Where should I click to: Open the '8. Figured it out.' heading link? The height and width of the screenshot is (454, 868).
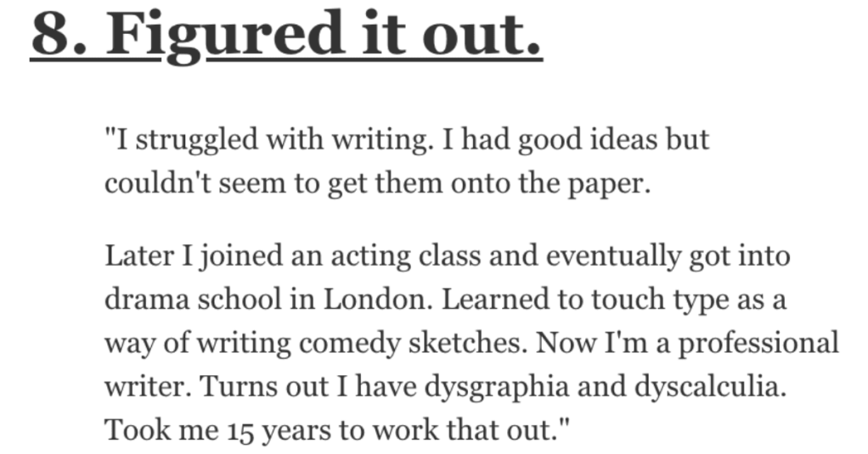coord(286,36)
